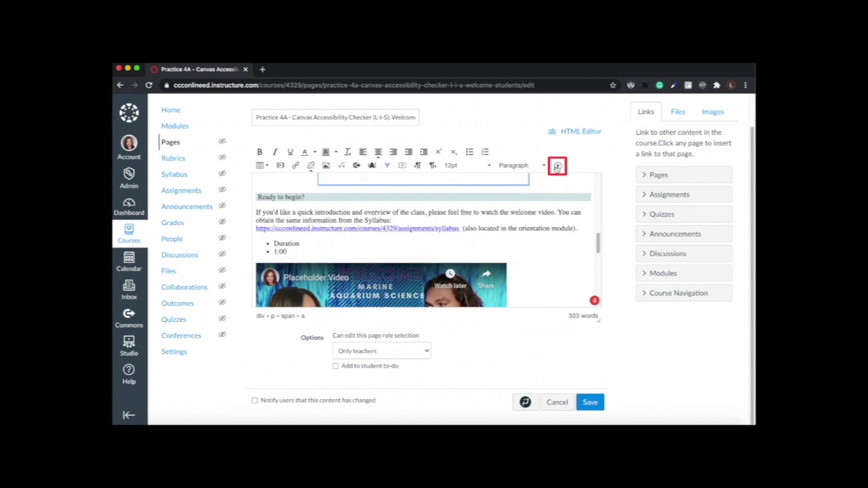The width and height of the screenshot is (868, 488).
Task: Toggle visibility eye icon next to Syllabus
Action: 222,174
